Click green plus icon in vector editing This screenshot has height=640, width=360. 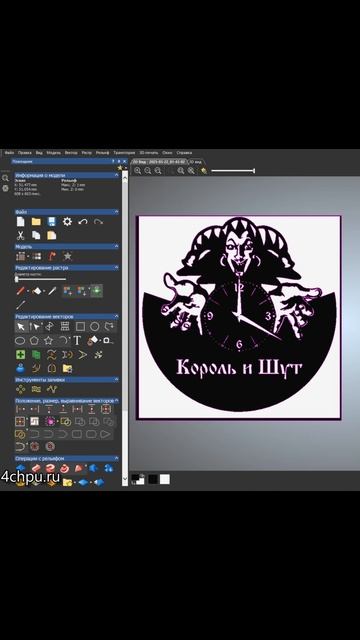click(x=20, y=354)
